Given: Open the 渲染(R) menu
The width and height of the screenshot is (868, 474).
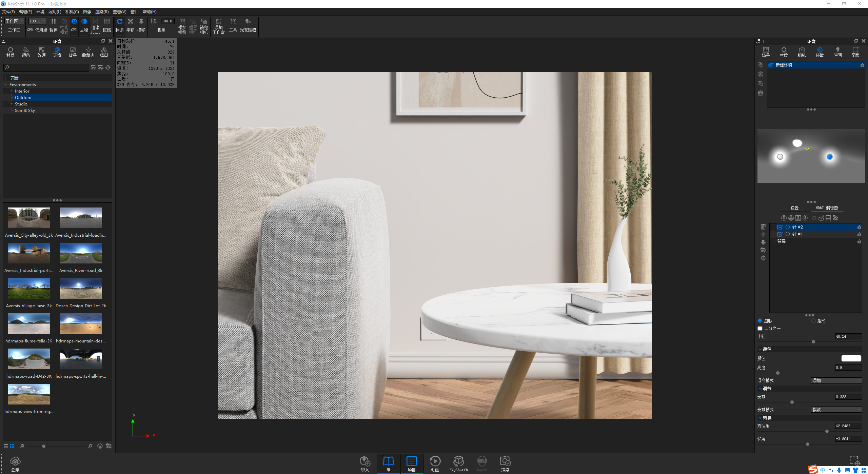Looking at the screenshot, I should click(x=102, y=12).
